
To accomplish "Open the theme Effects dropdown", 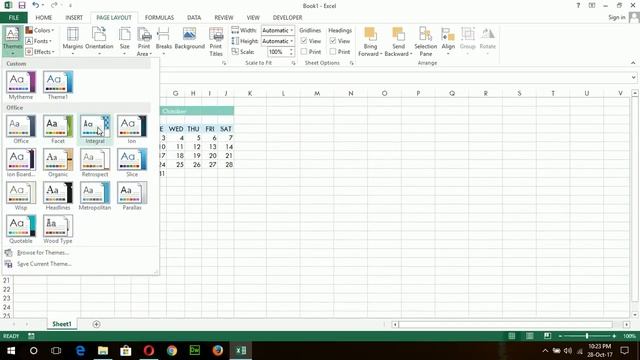I will (x=40, y=52).
